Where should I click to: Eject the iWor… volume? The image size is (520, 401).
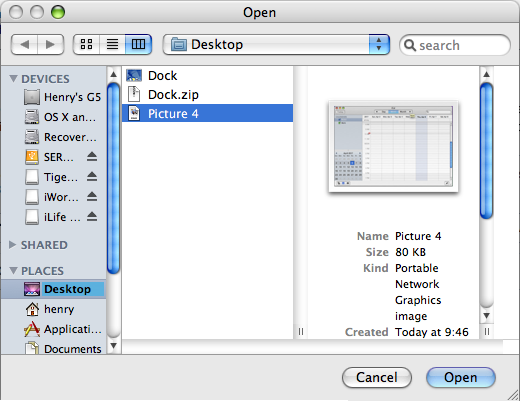(x=92, y=197)
